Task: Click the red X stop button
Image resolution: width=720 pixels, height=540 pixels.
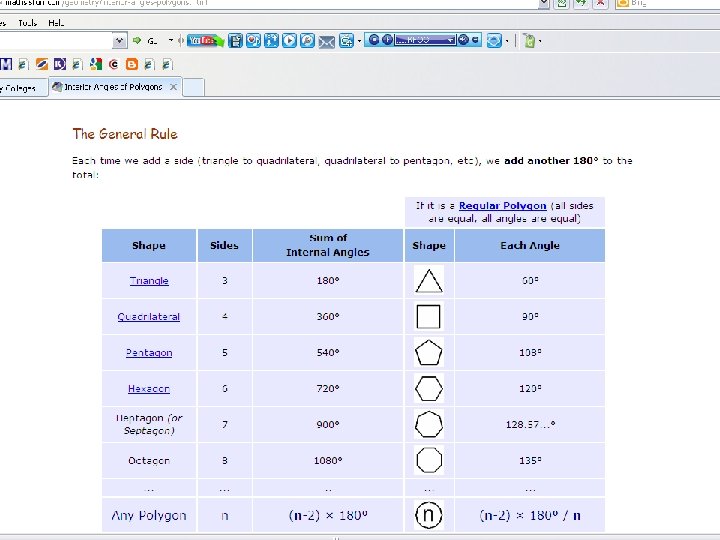Action: [x=601, y=3]
